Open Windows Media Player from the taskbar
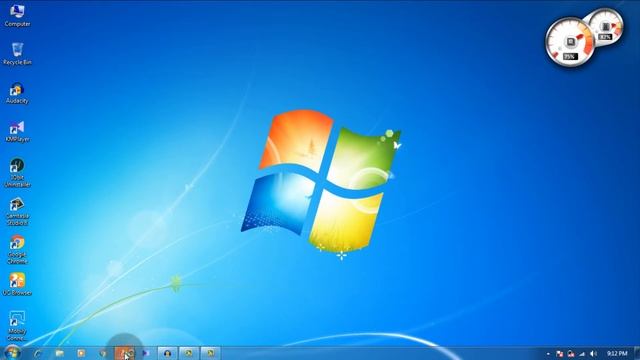The image size is (640, 360). [x=81, y=353]
